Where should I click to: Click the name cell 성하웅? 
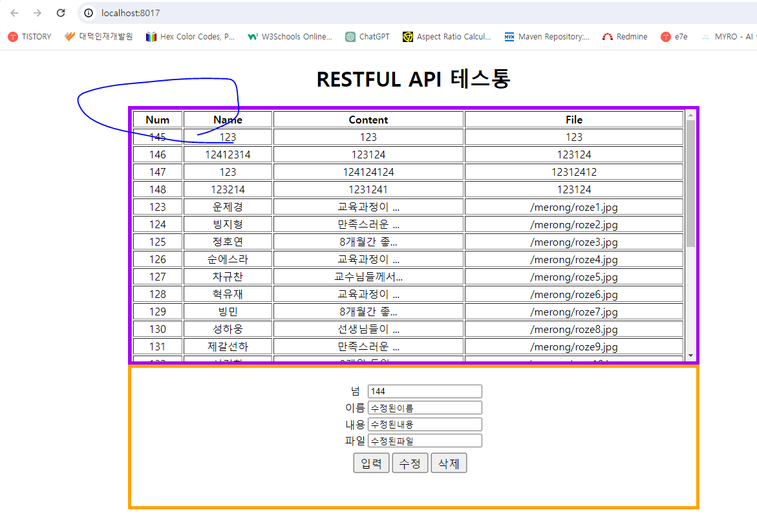[228, 329]
